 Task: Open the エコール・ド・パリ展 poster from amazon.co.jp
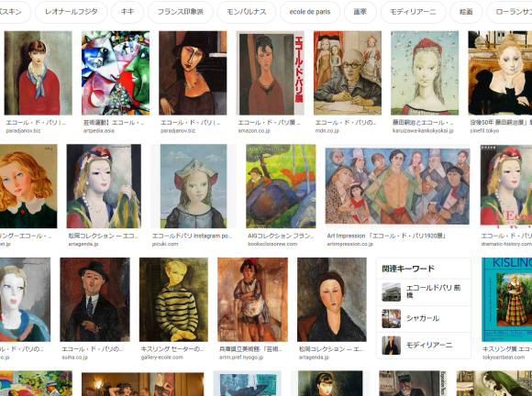click(270, 73)
